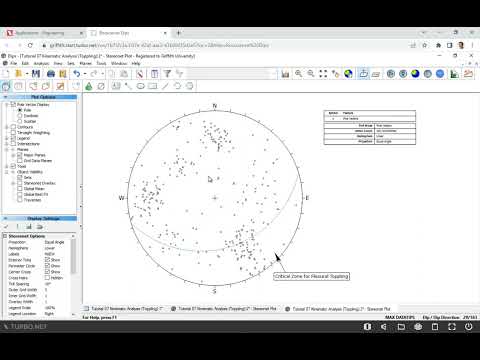This screenshot has height=360, width=480.
Task: Select the Dip Vector radio button
Action: tap(20, 116)
